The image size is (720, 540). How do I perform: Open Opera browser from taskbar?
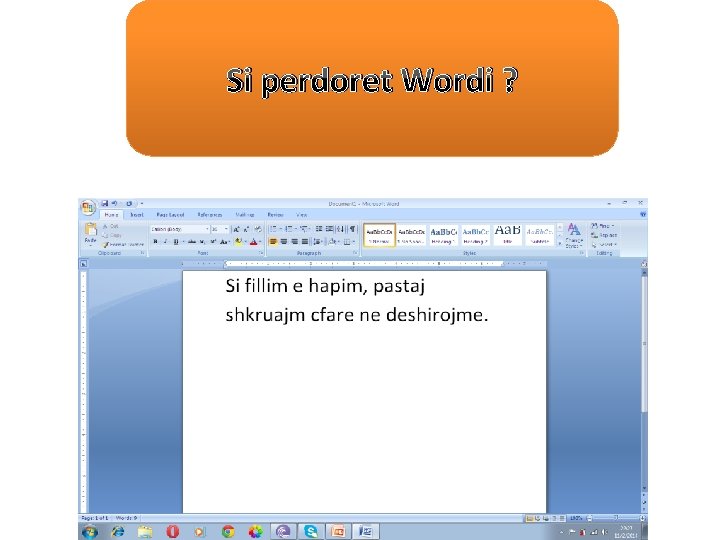point(173,531)
